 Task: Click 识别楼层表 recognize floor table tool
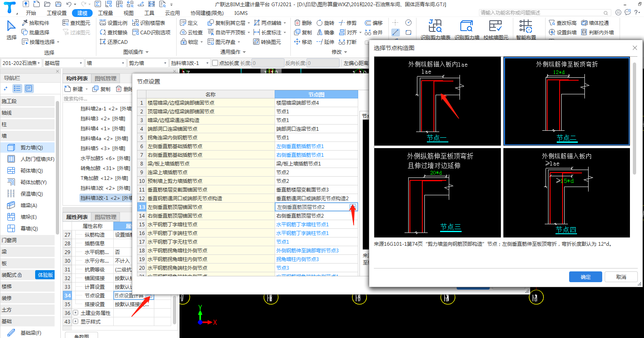pos(149,23)
